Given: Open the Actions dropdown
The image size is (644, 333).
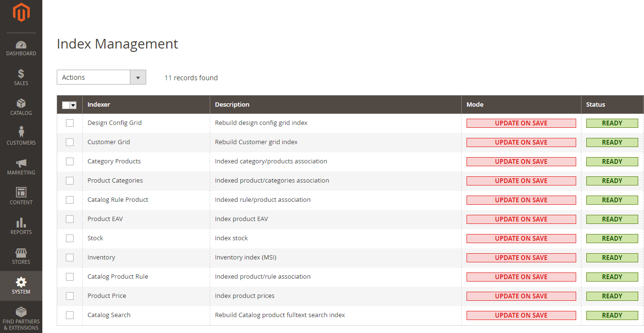Looking at the screenshot, I should point(101,77).
